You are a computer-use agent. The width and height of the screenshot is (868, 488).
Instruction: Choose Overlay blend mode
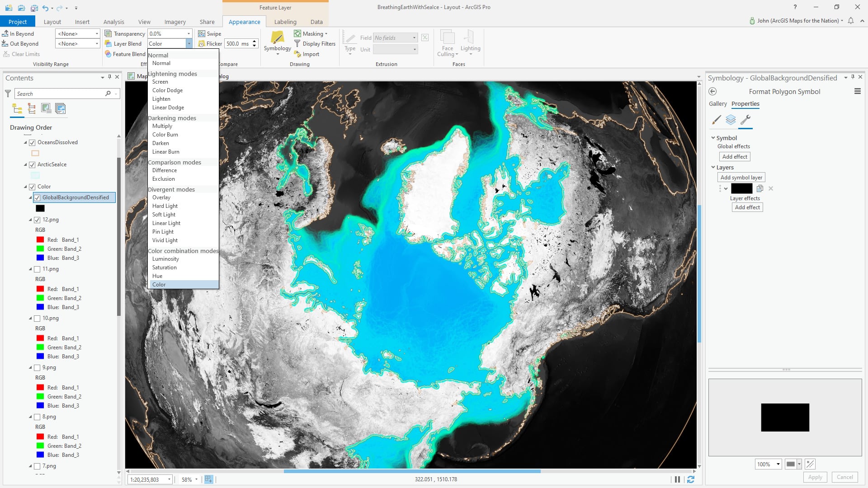(161, 197)
